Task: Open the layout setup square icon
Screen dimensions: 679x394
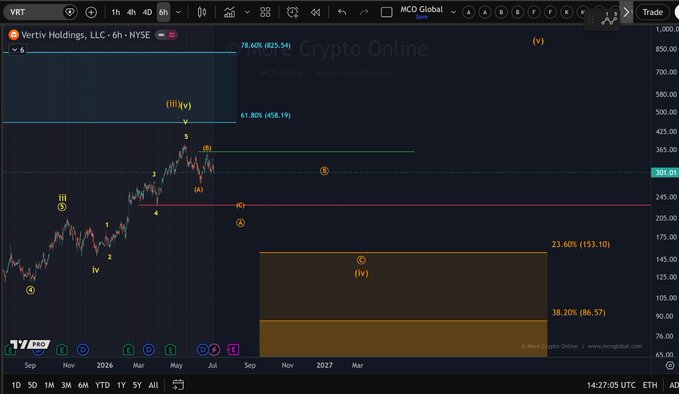Action: point(386,12)
